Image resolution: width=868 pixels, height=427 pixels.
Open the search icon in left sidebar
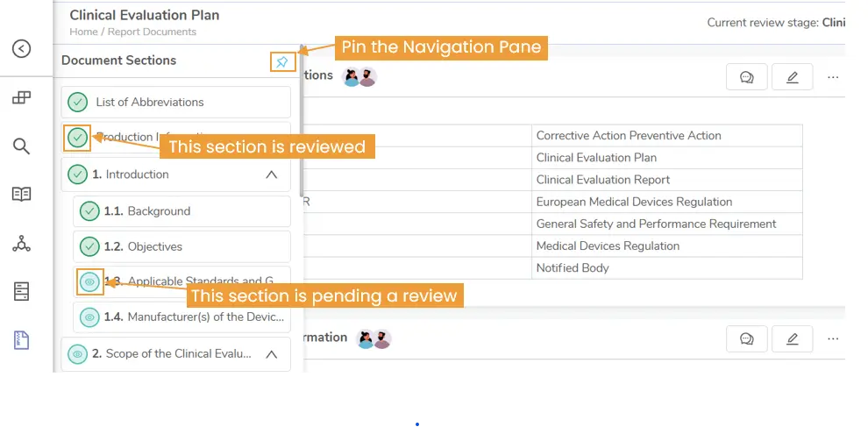click(x=22, y=146)
